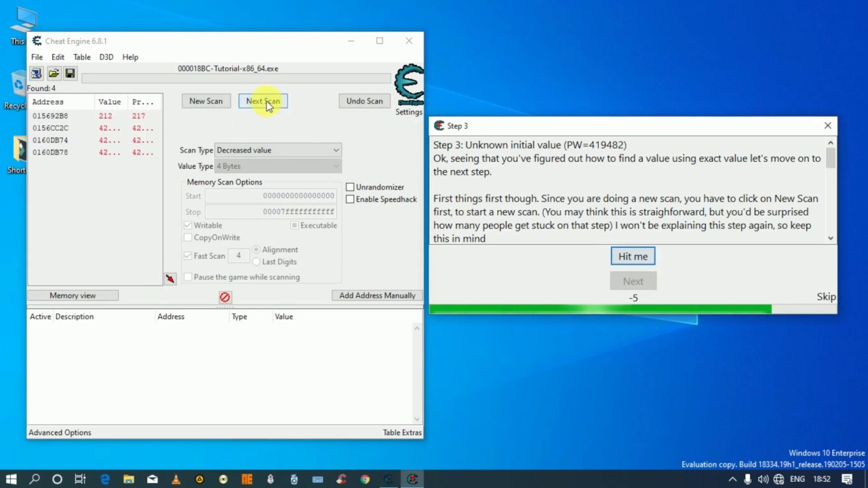Image resolution: width=868 pixels, height=488 pixels.
Task: Open the network globe tray icon
Action: [x=778, y=479]
